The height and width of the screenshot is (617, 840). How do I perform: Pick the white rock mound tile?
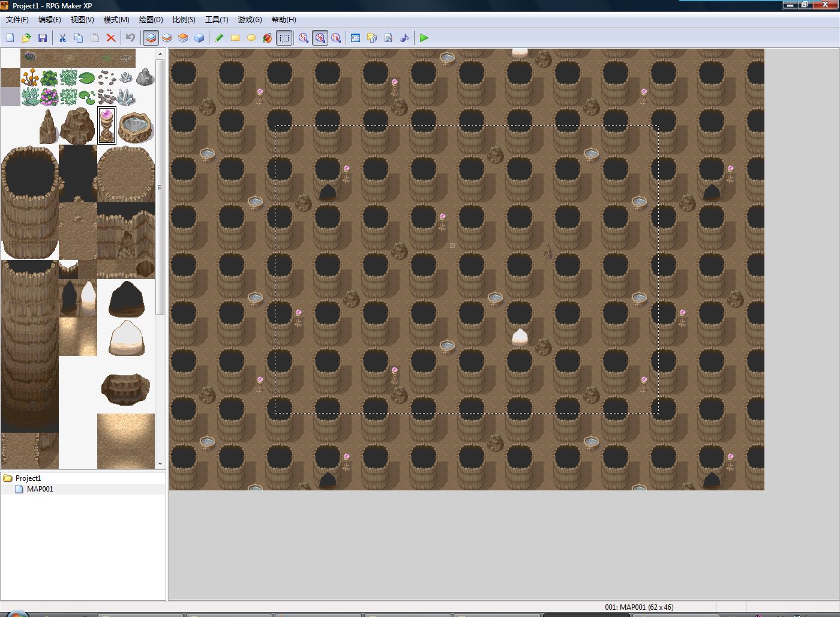(126, 337)
